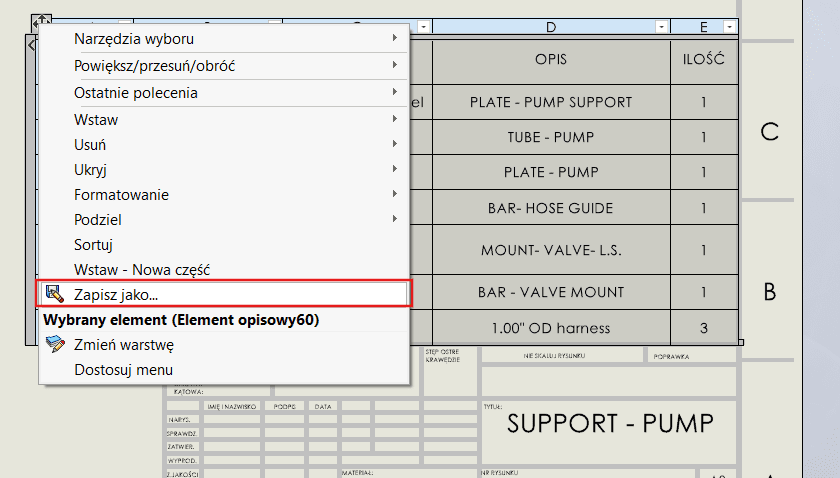Click the Zmień warstwę layer icon
The image size is (840, 478).
tap(55, 345)
